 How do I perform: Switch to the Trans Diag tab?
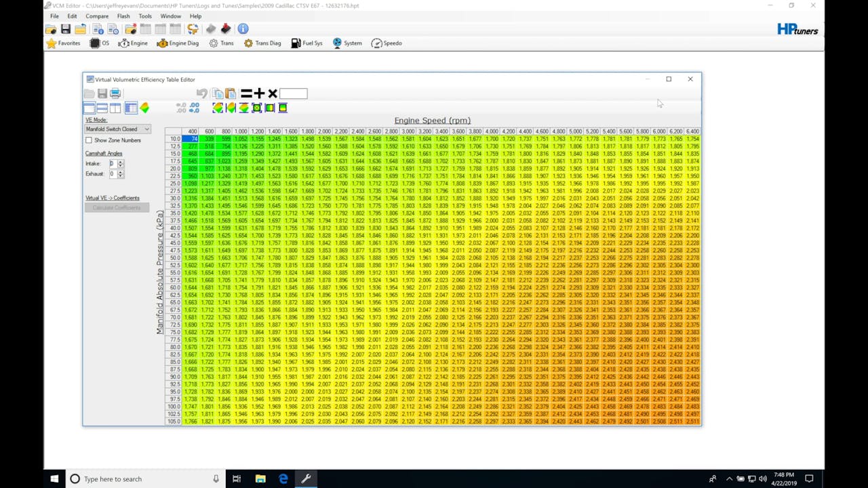pyautogui.click(x=262, y=43)
